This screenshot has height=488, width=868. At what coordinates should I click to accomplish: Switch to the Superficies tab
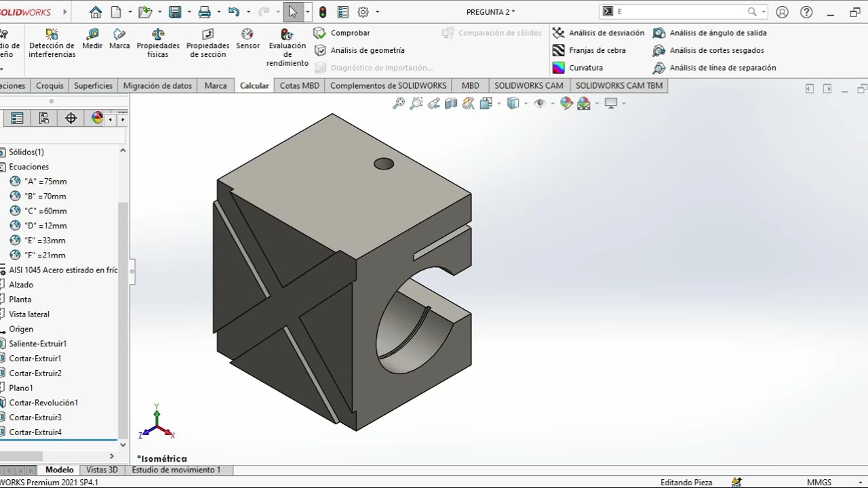(x=94, y=85)
